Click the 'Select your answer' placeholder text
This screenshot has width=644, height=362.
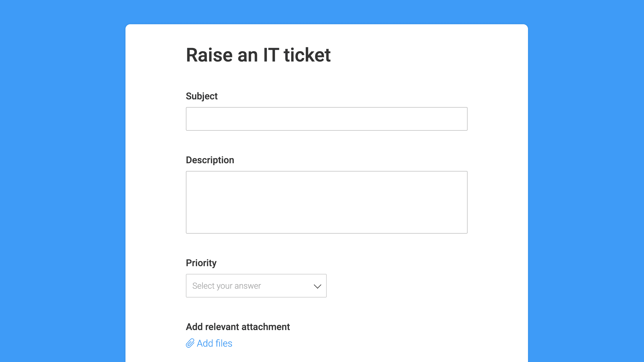226,286
